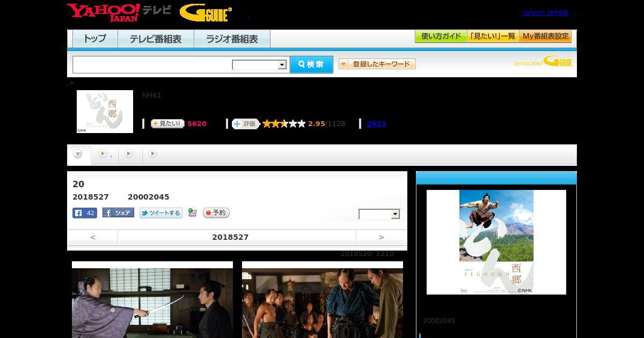This screenshot has width=644, height=338.
Task: Tweet using ツイートする button
Action: pyautogui.click(x=161, y=213)
